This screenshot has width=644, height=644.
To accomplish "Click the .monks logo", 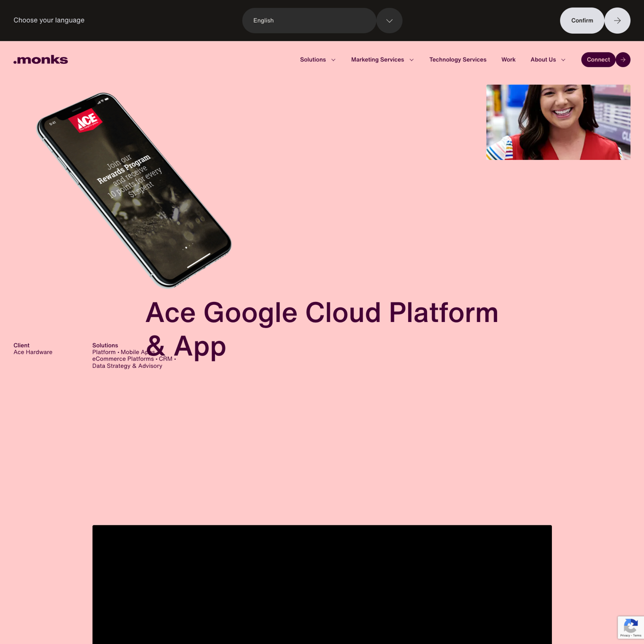I will 41,59.
